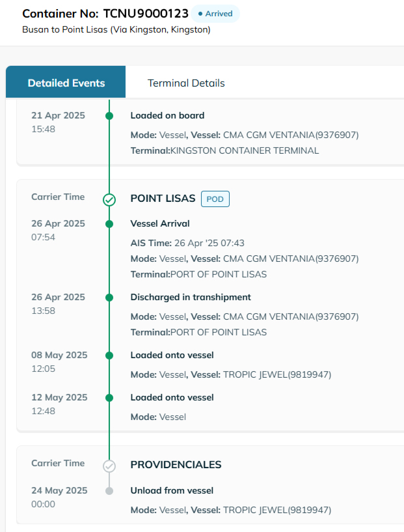
Task: Select the gray Unload from vessel dot
Action: pyautogui.click(x=109, y=490)
